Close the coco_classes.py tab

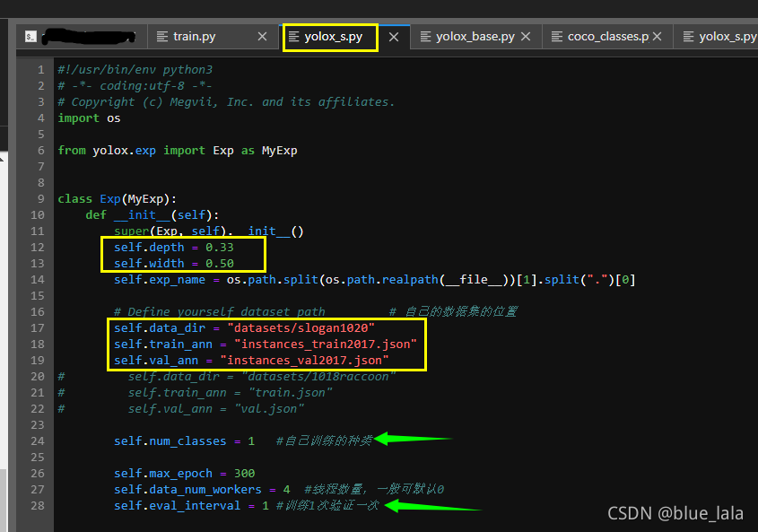tap(657, 37)
